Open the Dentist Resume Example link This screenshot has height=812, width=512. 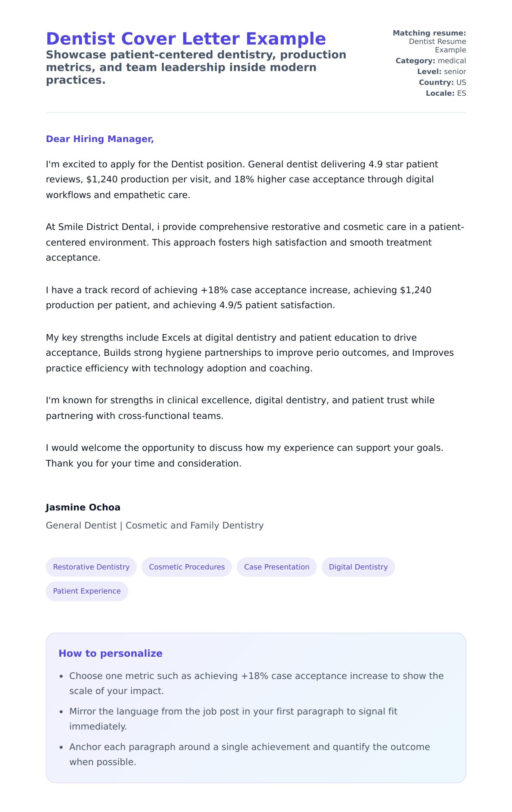coord(437,45)
